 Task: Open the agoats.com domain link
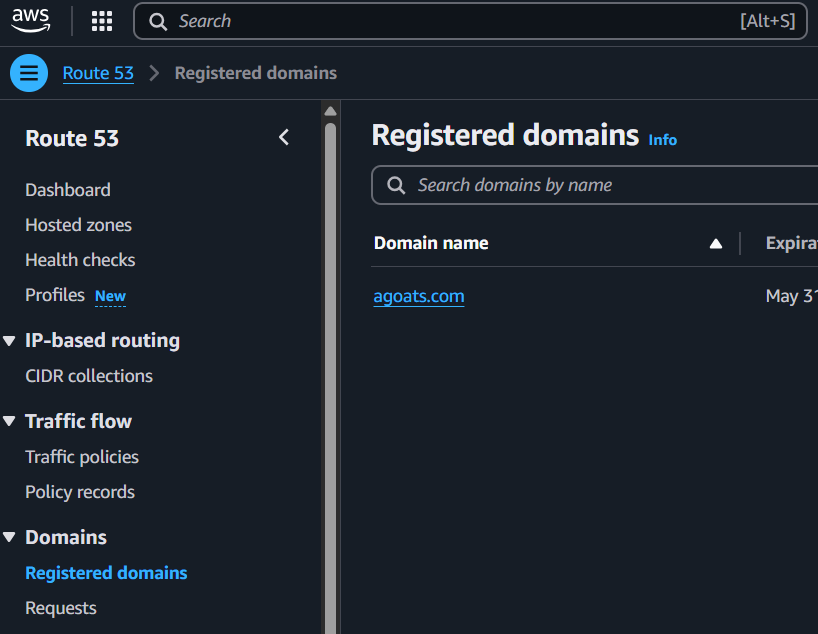(418, 296)
